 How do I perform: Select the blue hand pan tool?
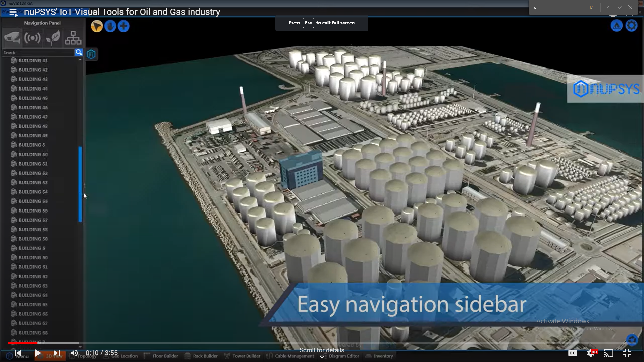click(110, 26)
